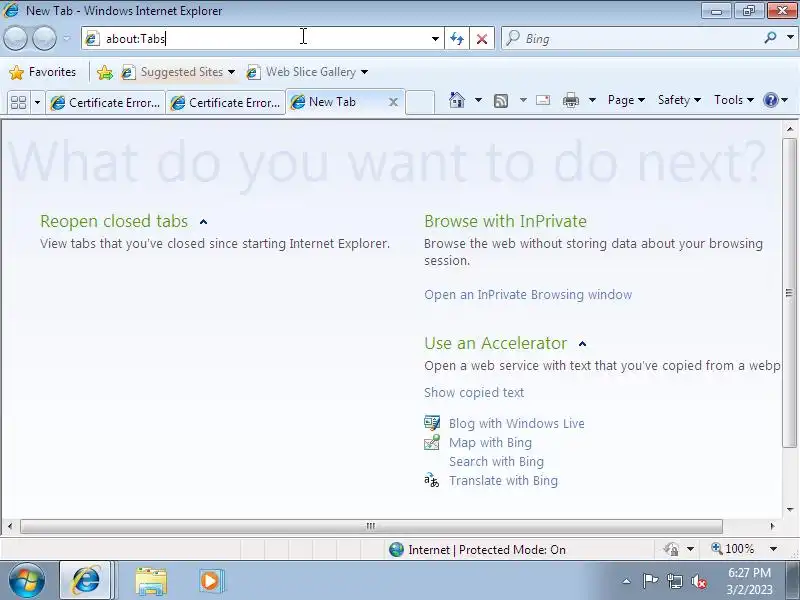This screenshot has height=600, width=800.
Task: Click the vertical scrollbar thumb
Action: point(789,292)
